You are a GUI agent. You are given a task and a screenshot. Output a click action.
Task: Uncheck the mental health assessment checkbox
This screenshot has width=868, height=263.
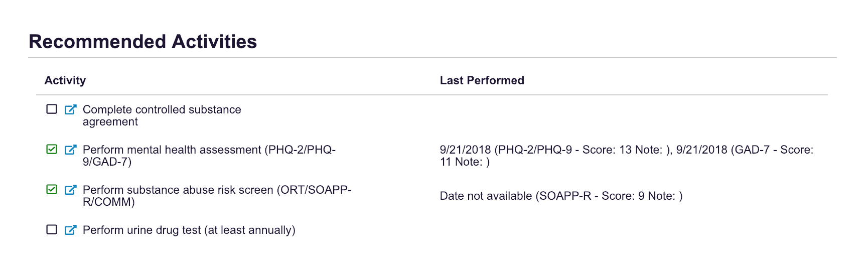52,150
